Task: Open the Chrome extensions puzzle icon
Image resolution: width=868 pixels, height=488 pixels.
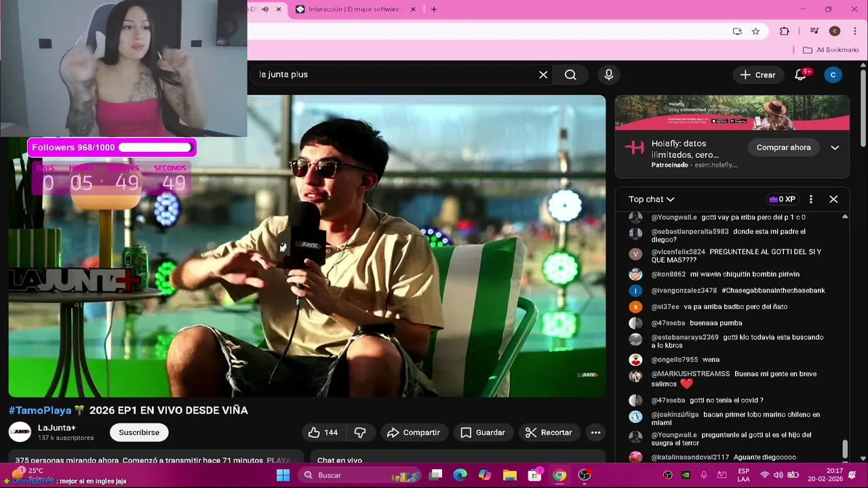Action: pos(785,31)
